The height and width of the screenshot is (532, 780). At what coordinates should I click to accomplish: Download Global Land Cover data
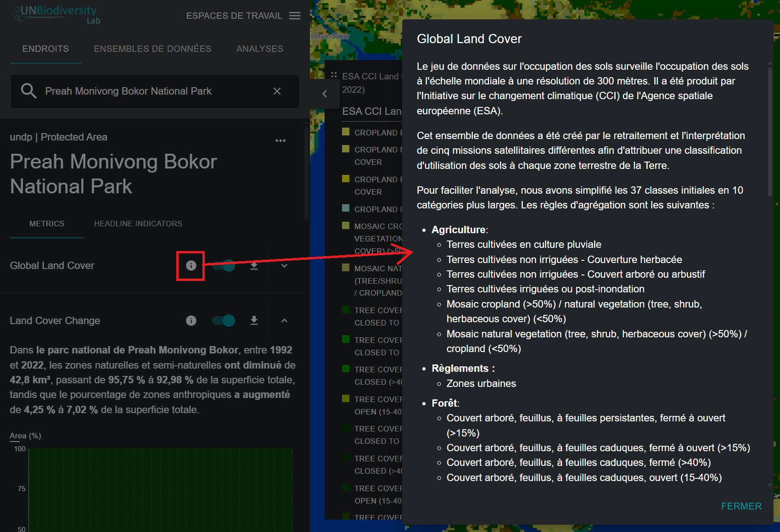[x=254, y=265]
